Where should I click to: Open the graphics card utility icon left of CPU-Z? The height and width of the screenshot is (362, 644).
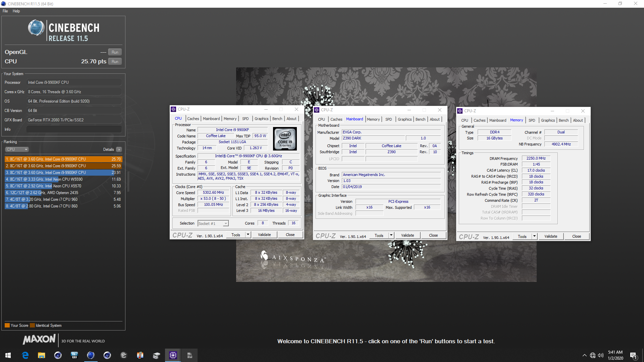156,355
